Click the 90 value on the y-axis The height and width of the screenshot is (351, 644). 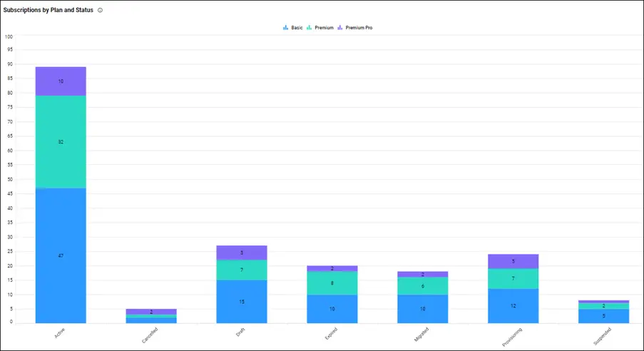(x=10, y=64)
